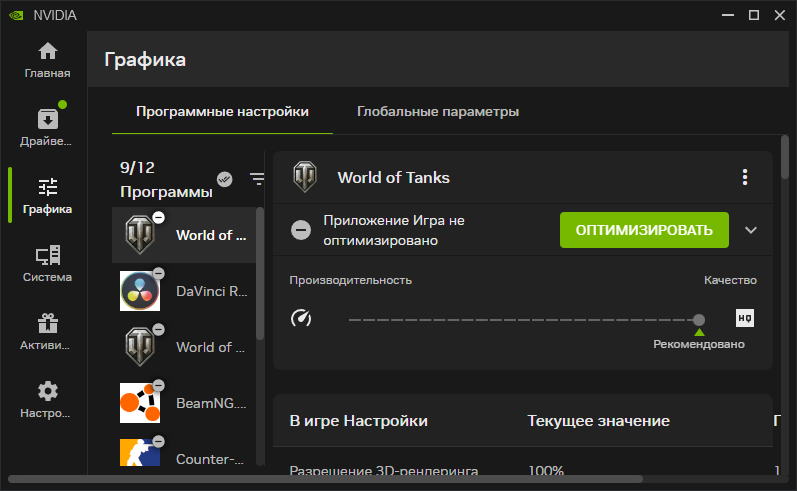Select the first World of Tanks entry
The image size is (797, 491).
tap(184, 235)
